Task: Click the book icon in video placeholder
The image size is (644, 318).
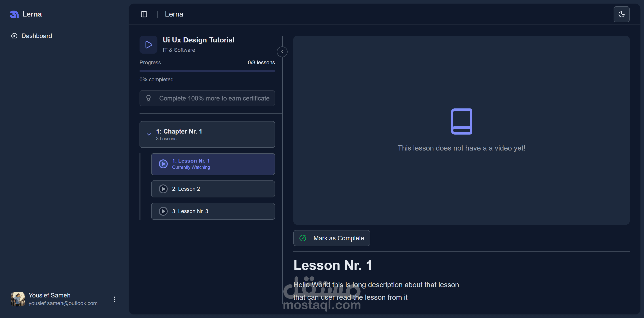Action: pos(461,121)
